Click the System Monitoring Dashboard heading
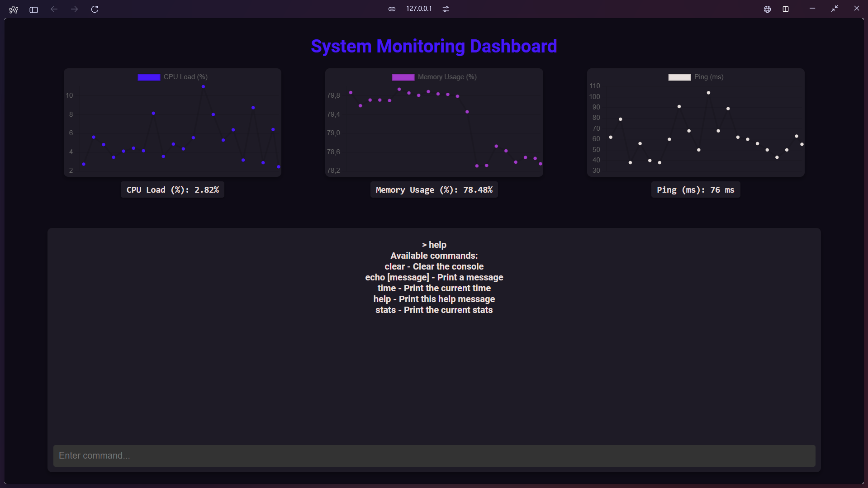Screen dimensions: 868x488 (x=434, y=46)
